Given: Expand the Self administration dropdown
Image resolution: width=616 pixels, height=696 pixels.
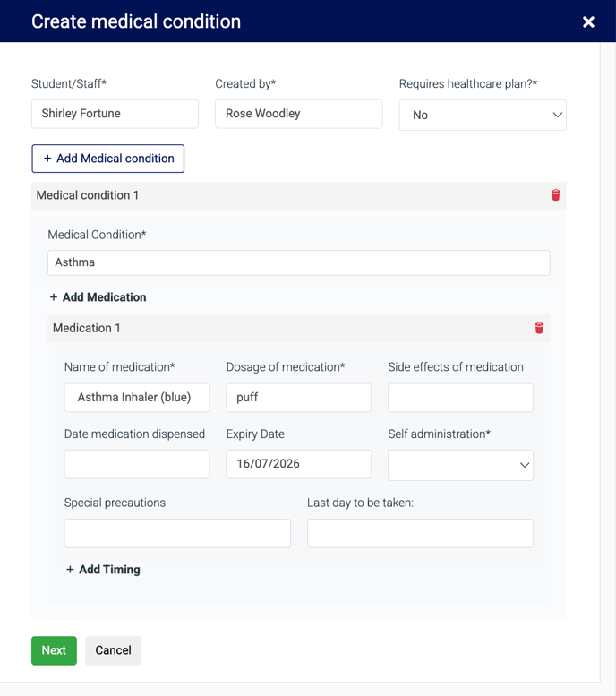Looking at the screenshot, I should pyautogui.click(x=460, y=465).
